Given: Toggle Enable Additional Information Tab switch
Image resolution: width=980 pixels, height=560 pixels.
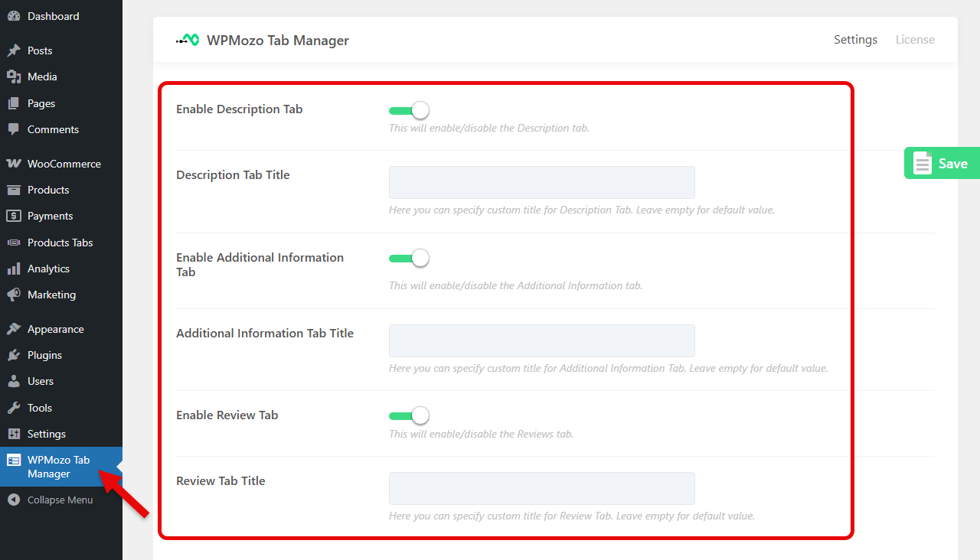Looking at the screenshot, I should pyautogui.click(x=409, y=259).
